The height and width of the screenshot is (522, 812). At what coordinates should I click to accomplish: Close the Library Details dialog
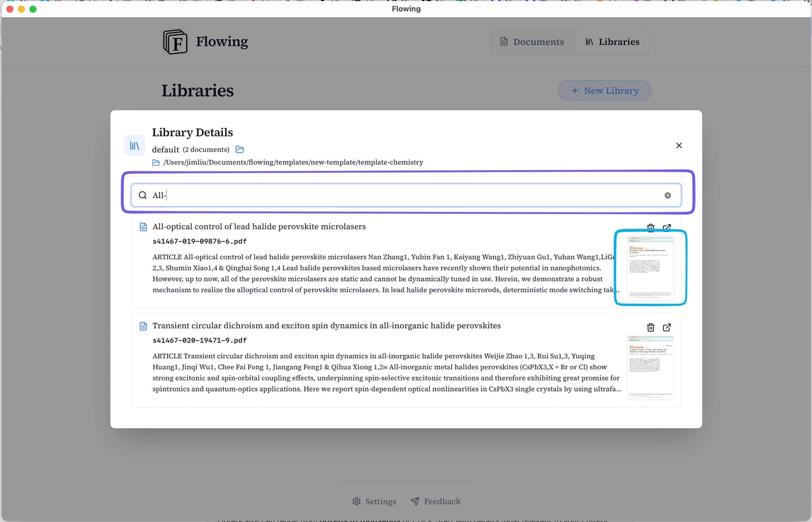coord(679,146)
